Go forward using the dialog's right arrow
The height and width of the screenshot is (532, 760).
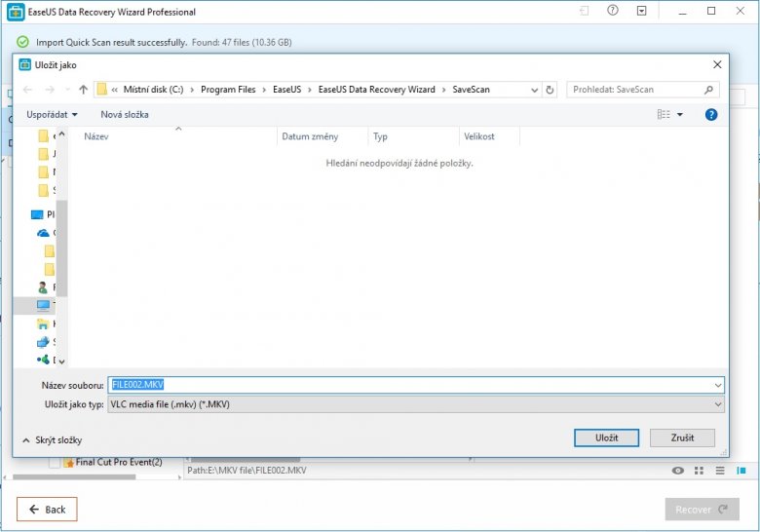click(x=50, y=90)
